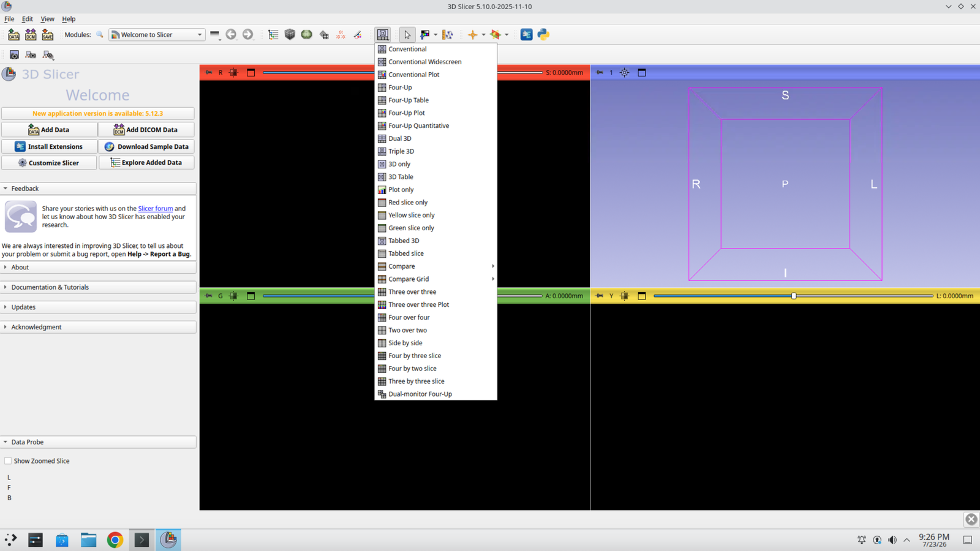The height and width of the screenshot is (551, 980).
Task: Open the Slicer forum link
Action: (x=156, y=209)
